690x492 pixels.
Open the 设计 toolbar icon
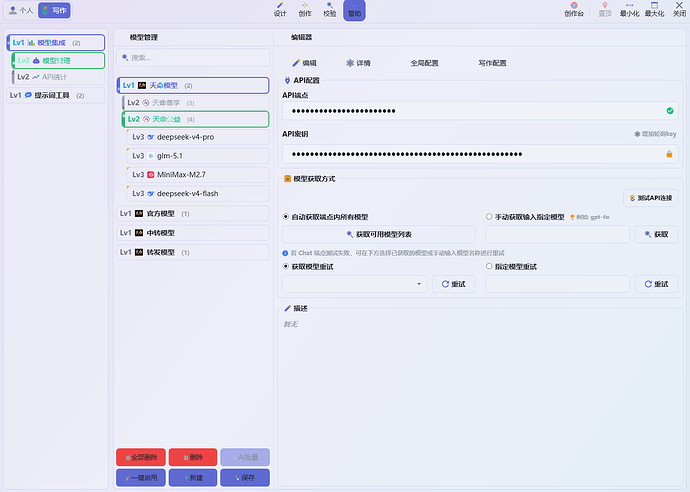(x=280, y=10)
